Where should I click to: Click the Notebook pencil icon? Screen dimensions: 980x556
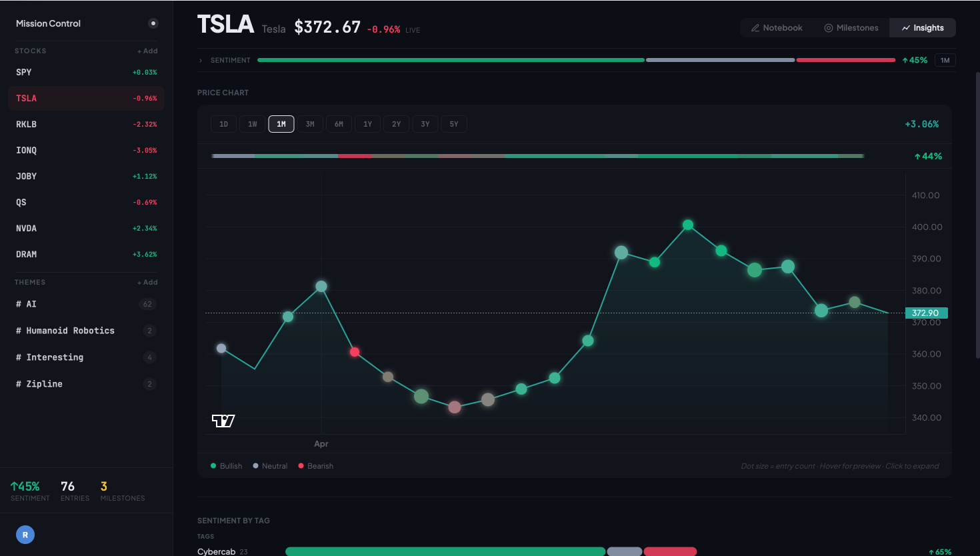[755, 28]
